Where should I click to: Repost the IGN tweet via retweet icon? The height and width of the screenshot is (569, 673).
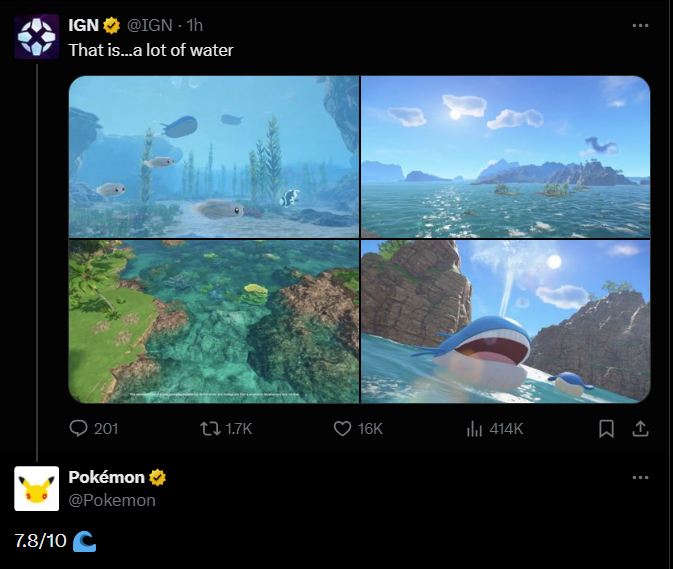pos(210,428)
